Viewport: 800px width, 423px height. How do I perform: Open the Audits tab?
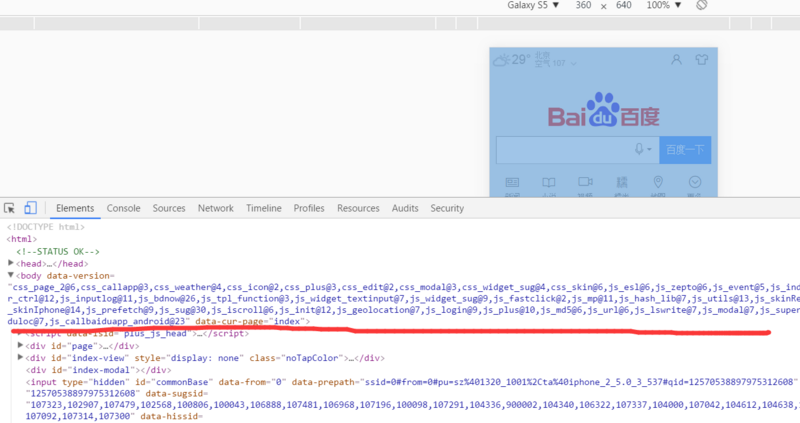pyautogui.click(x=405, y=208)
